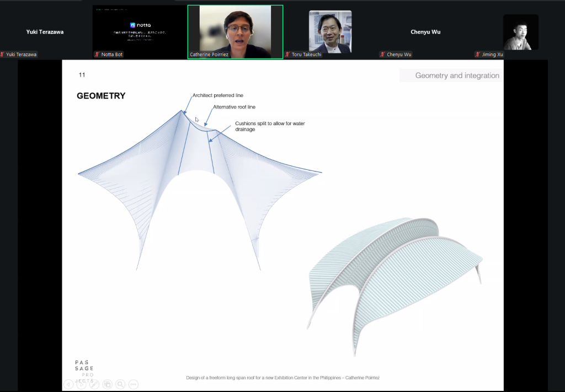565x392 pixels.
Task: Click the magnifier zoom icon on the slide
Action: (x=120, y=384)
